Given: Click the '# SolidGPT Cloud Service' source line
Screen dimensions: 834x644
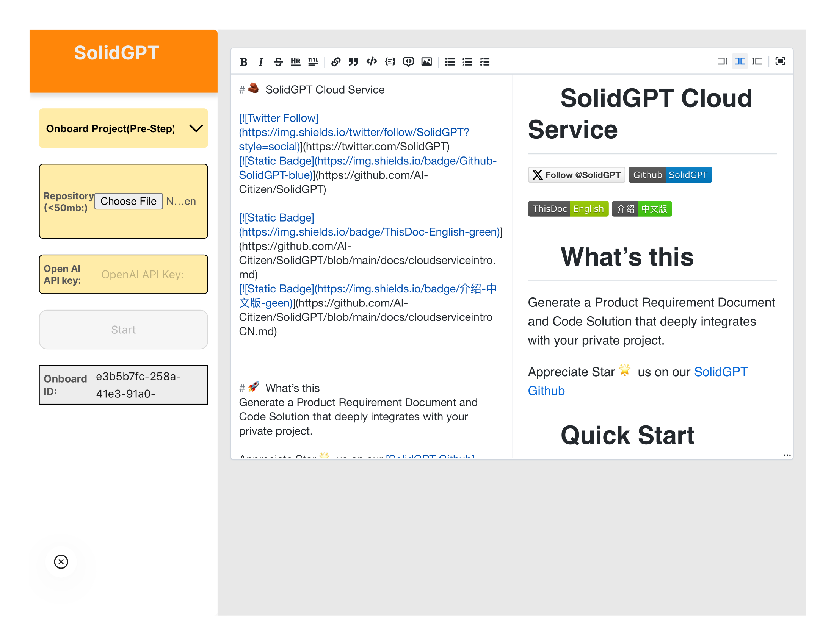Looking at the screenshot, I should pyautogui.click(x=312, y=90).
